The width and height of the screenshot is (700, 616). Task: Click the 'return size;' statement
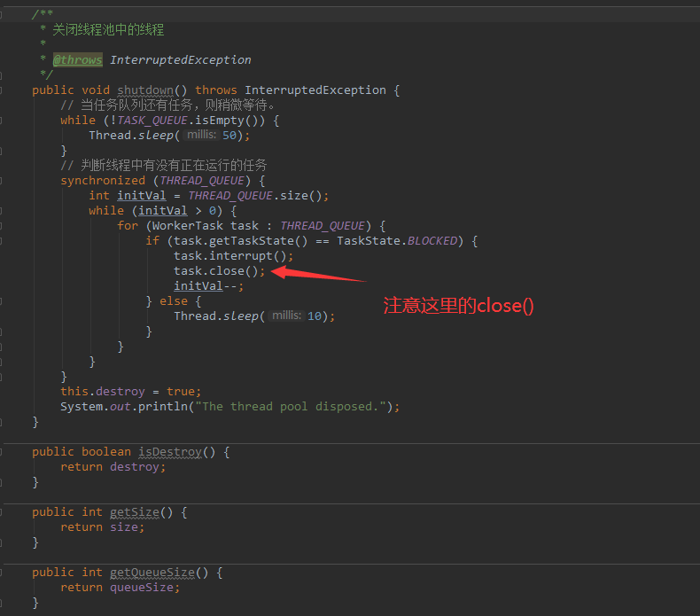click(102, 527)
